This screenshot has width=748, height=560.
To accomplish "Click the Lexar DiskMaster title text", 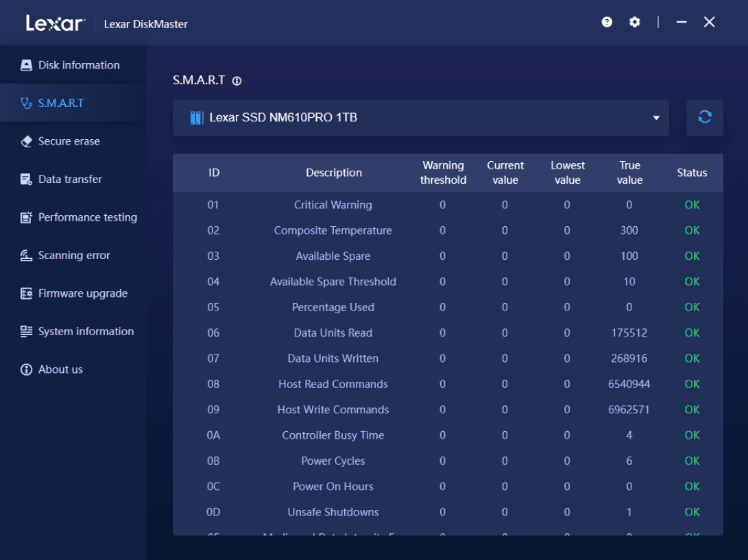I will [145, 24].
